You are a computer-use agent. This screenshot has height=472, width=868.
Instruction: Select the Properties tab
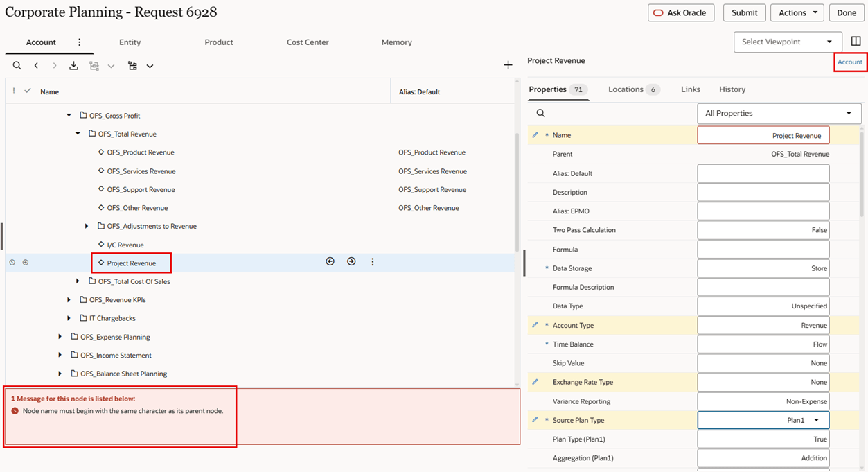coord(558,89)
